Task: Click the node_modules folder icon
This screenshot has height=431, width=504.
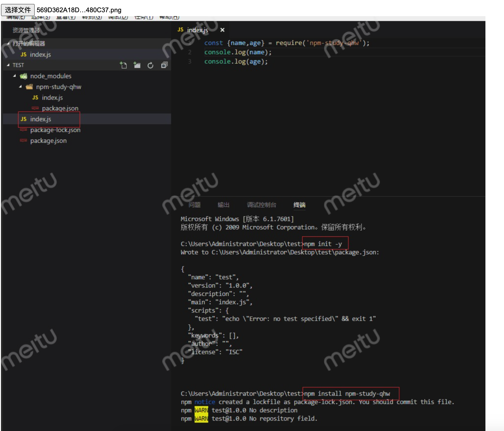Action: coord(24,76)
